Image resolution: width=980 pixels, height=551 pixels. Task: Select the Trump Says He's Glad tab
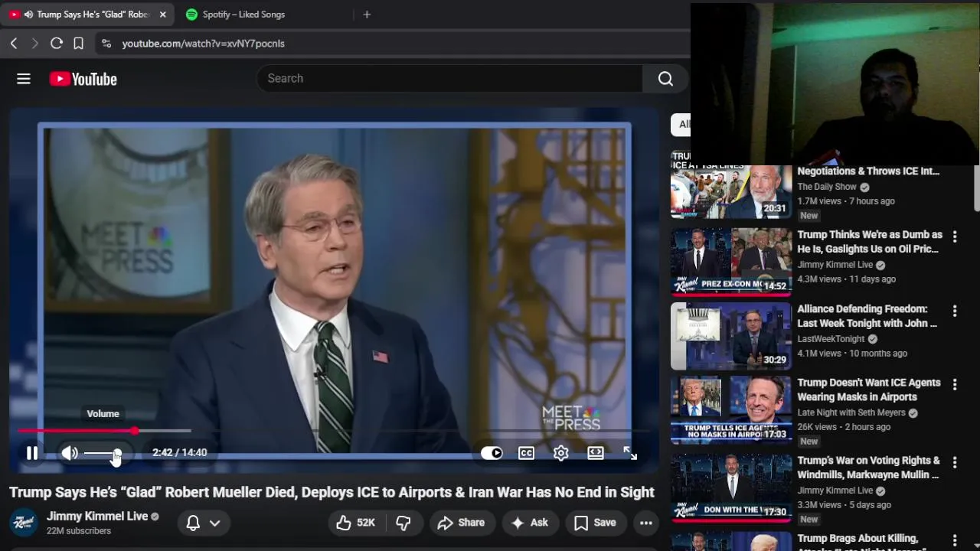93,15
